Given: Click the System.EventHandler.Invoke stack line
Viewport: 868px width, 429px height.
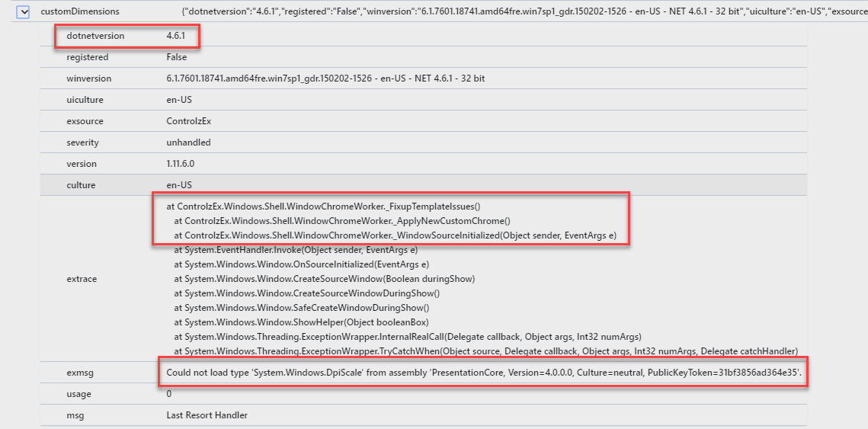Looking at the screenshot, I should click(296, 250).
